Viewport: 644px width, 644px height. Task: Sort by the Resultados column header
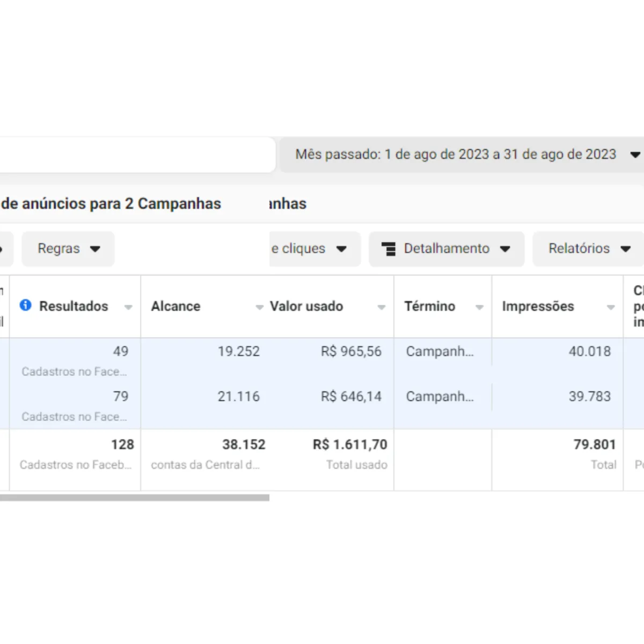tap(74, 306)
